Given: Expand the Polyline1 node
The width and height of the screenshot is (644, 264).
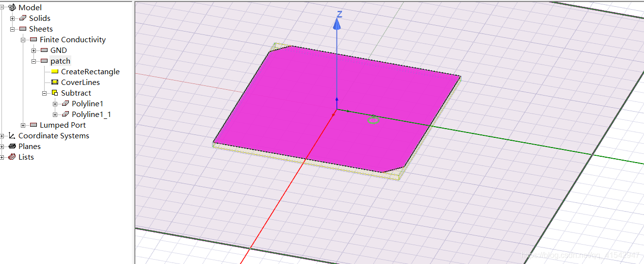Looking at the screenshot, I should pos(55,103).
